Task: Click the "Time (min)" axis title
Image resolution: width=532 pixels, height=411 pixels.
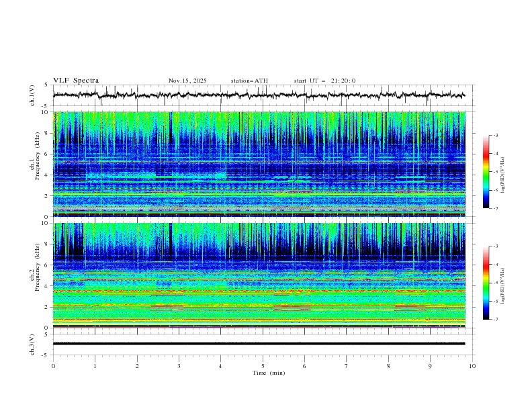Action: [269, 373]
